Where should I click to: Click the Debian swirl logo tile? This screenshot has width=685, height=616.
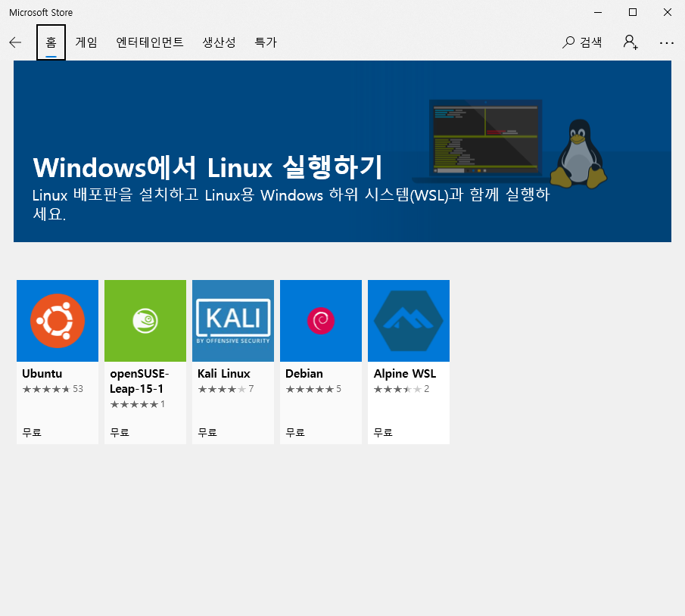(321, 321)
